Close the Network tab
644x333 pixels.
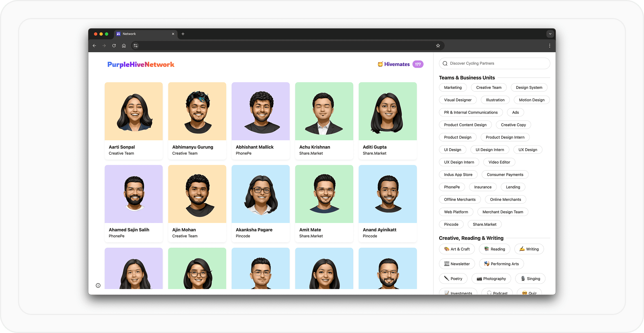pos(173,34)
